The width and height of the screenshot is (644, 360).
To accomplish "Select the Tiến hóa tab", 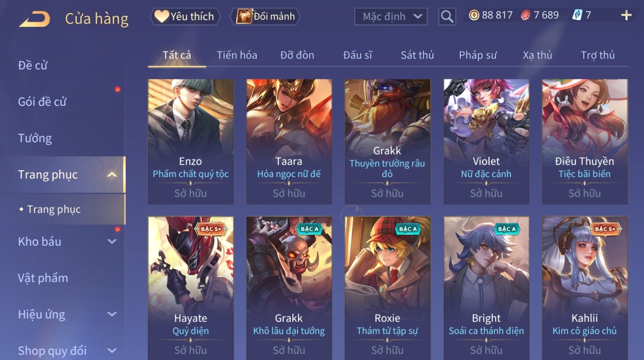I will (x=237, y=55).
